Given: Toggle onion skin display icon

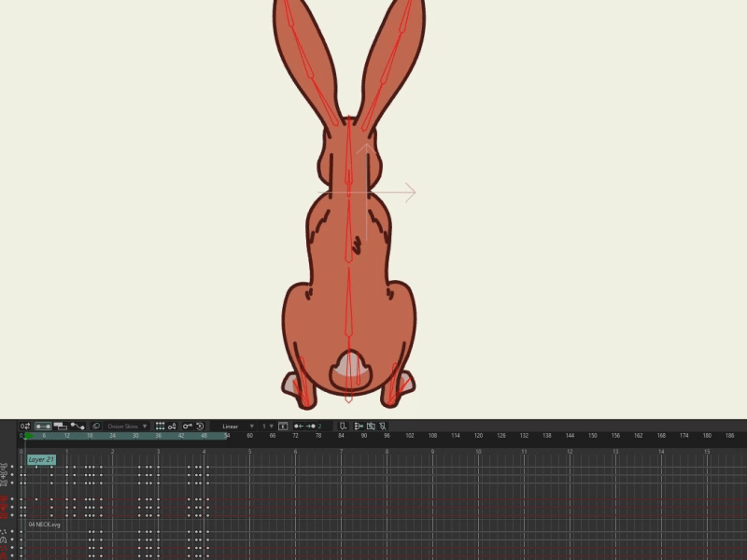Looking at the screenshot, I should coord(96,427).
